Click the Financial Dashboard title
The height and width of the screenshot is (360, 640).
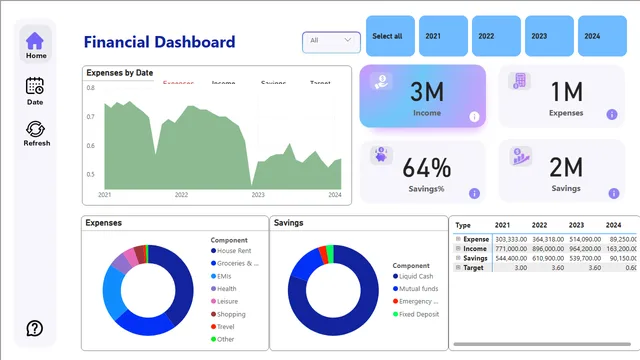[x=159, y=42]
